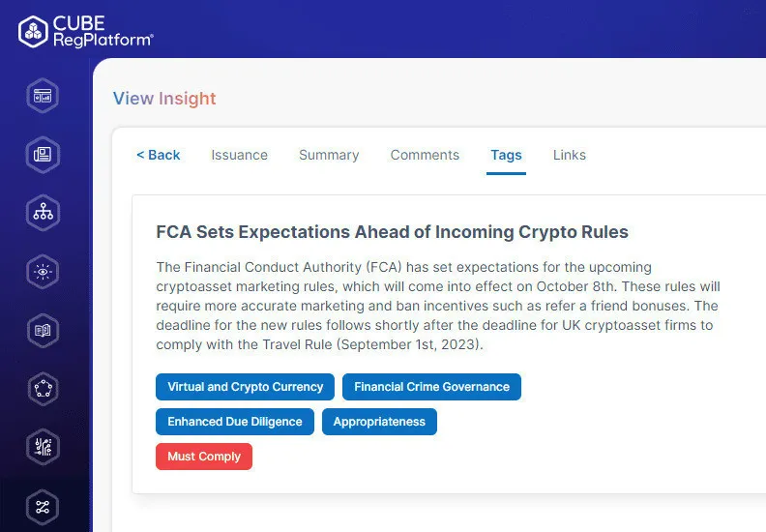The height and width of the screenshot is (532, 766).
Task: Select the Enhanced Due Diligence tag
Action: coord(235,422)
